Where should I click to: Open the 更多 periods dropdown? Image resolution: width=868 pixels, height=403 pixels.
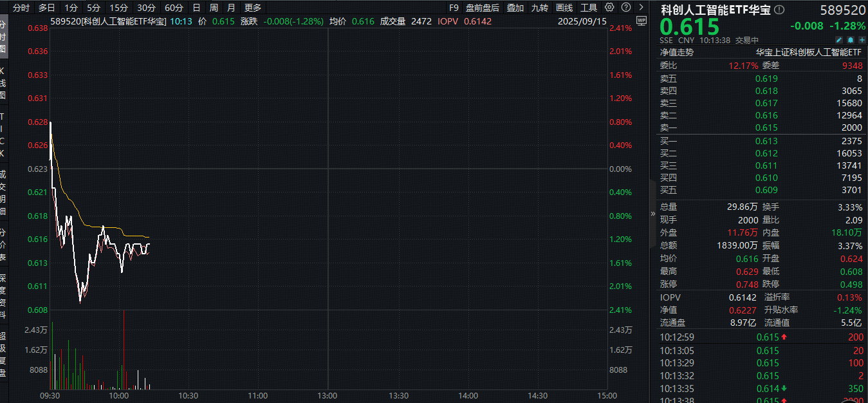tap(253, 8)
